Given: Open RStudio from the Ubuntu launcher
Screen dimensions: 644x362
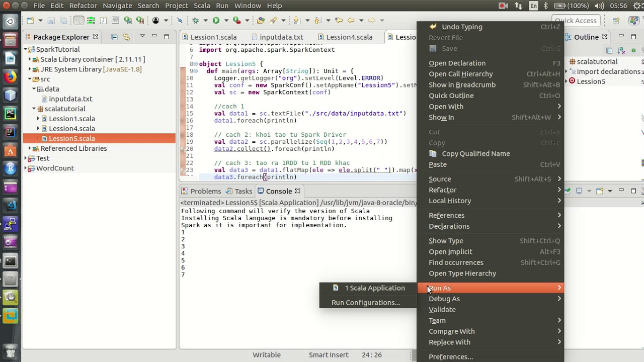Looking at the screenshot, I should 10,169.
